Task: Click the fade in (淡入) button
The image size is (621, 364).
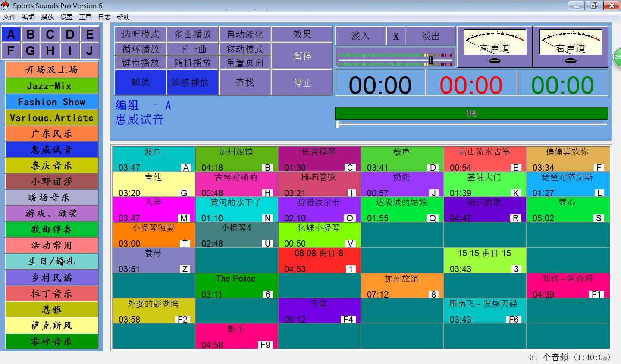Action: tap(361, 36)
